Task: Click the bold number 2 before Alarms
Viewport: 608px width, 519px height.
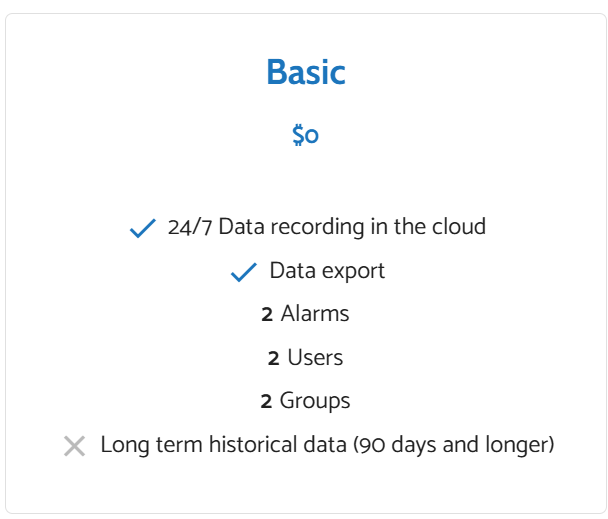Action: [x=267, y=315]
